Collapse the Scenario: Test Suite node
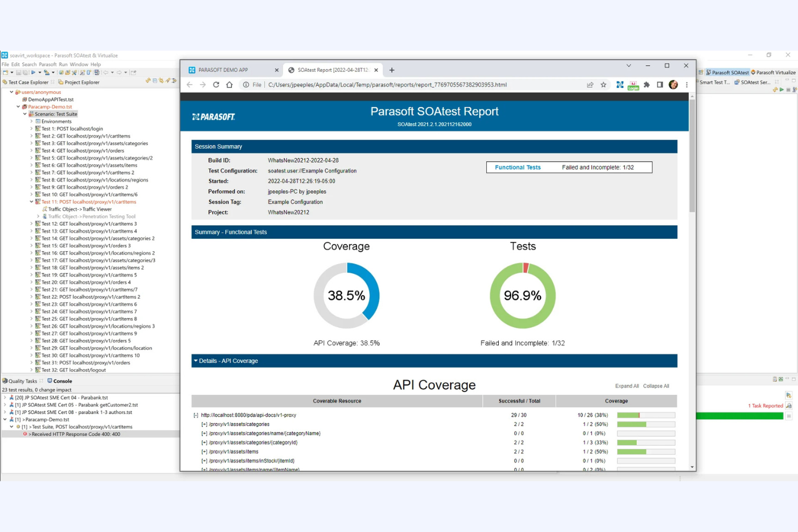Image resolution: width=798 pixels, height=532 pixels. pyautogui.click(x=24, y=114)
